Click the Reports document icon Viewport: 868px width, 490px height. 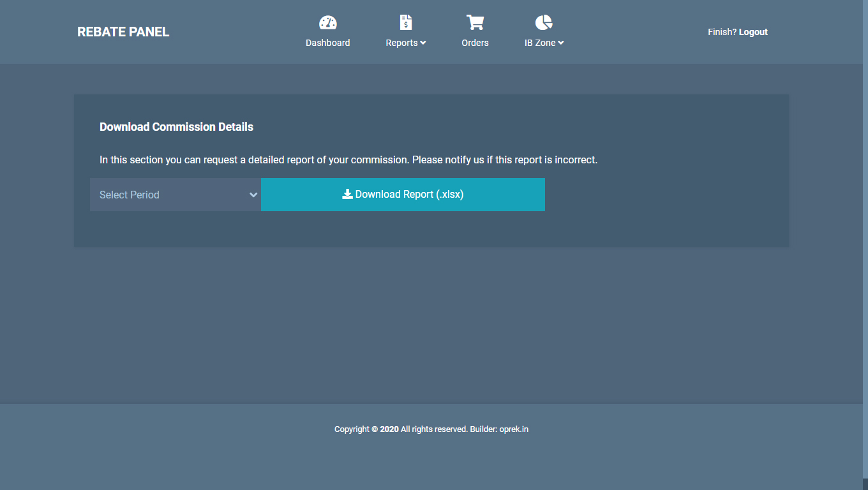coord(405,23)
